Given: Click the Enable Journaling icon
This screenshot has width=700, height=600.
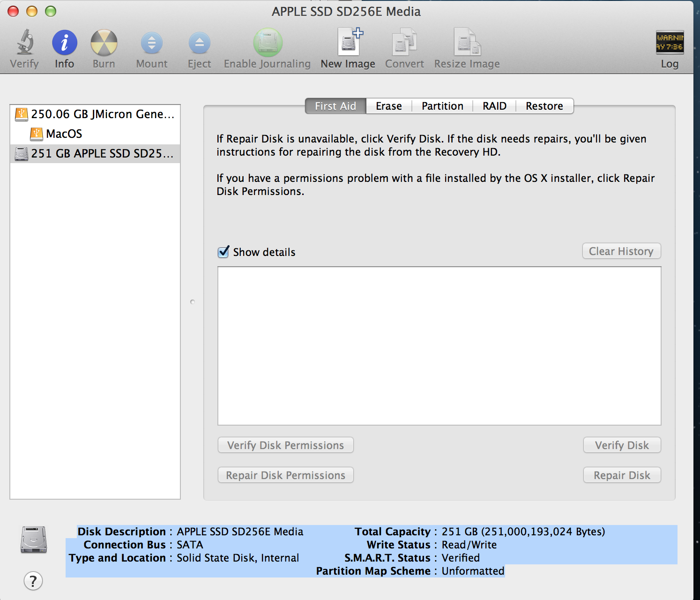Looking at the screenshot, I should (268, 43).
